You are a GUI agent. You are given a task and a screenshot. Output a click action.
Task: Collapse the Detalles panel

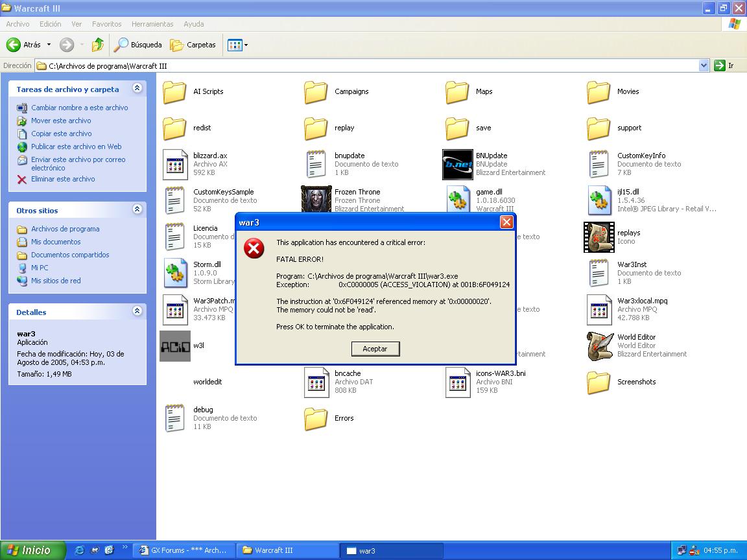(x=137, y=311)
